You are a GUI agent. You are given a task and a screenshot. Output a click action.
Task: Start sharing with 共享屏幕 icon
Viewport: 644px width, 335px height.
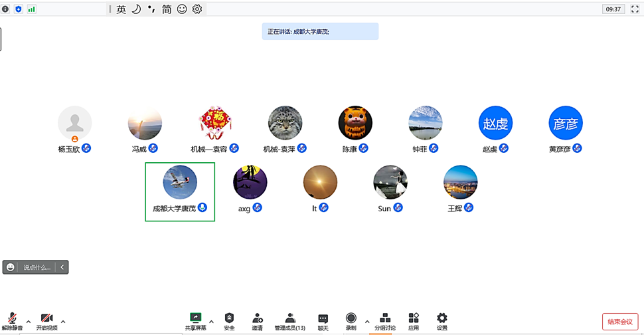195,318
